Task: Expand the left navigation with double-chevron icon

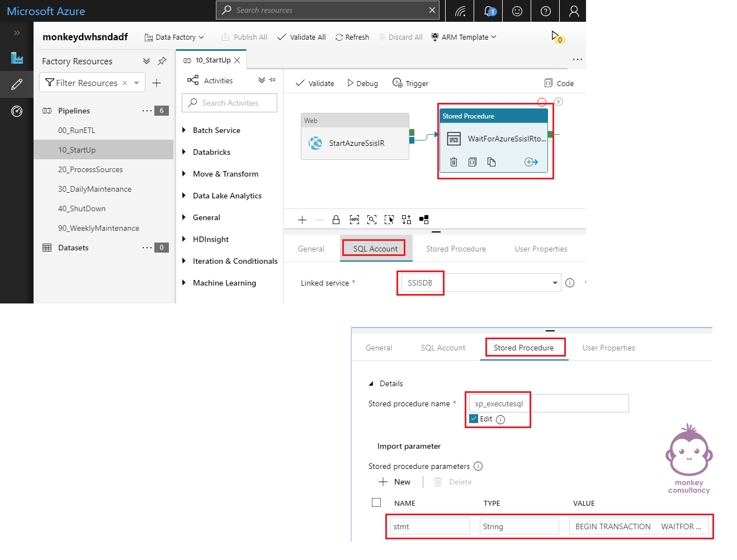Action: tap(17, 33)
